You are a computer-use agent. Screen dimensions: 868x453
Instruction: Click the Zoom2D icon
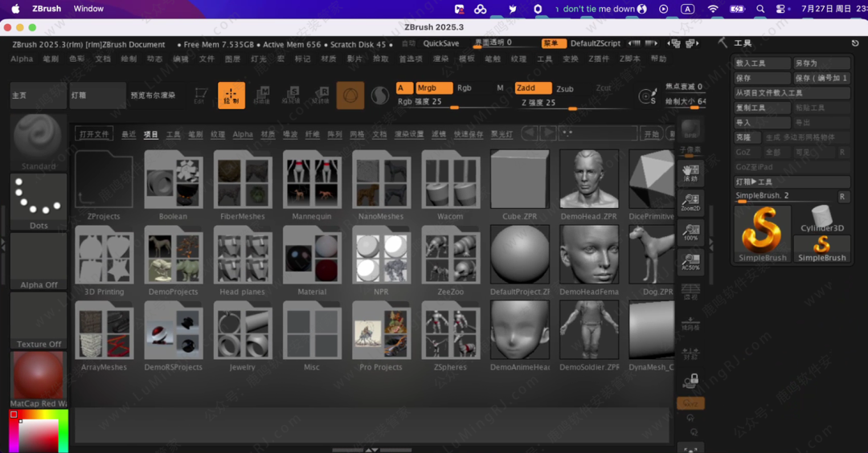pos(690,202)
